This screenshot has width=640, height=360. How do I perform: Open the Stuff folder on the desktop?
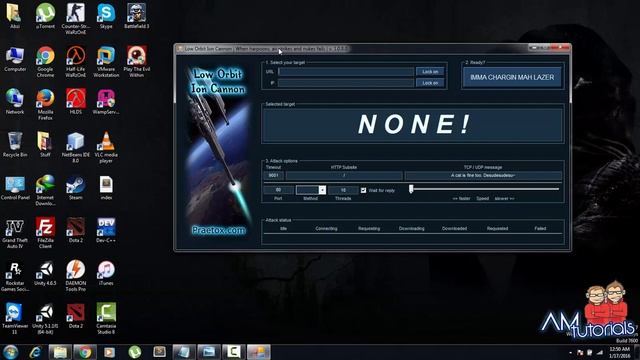pyautogui.click(x=45, y=144)
